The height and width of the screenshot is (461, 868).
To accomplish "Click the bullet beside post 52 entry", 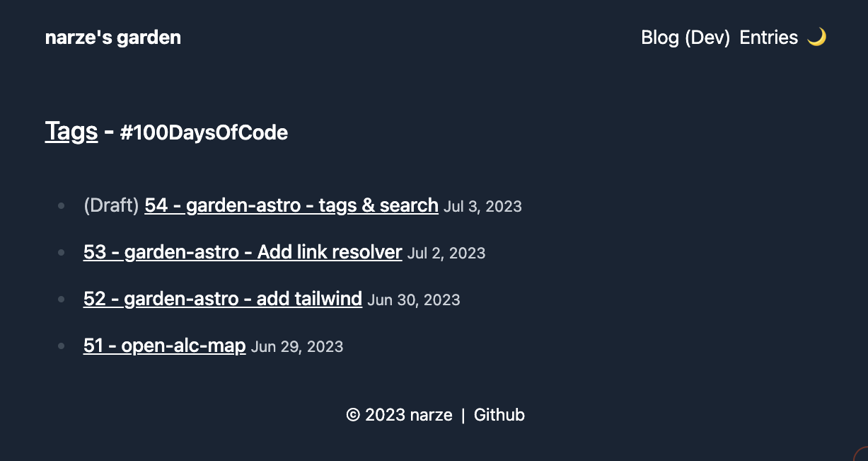I will [x=62, y=300].
